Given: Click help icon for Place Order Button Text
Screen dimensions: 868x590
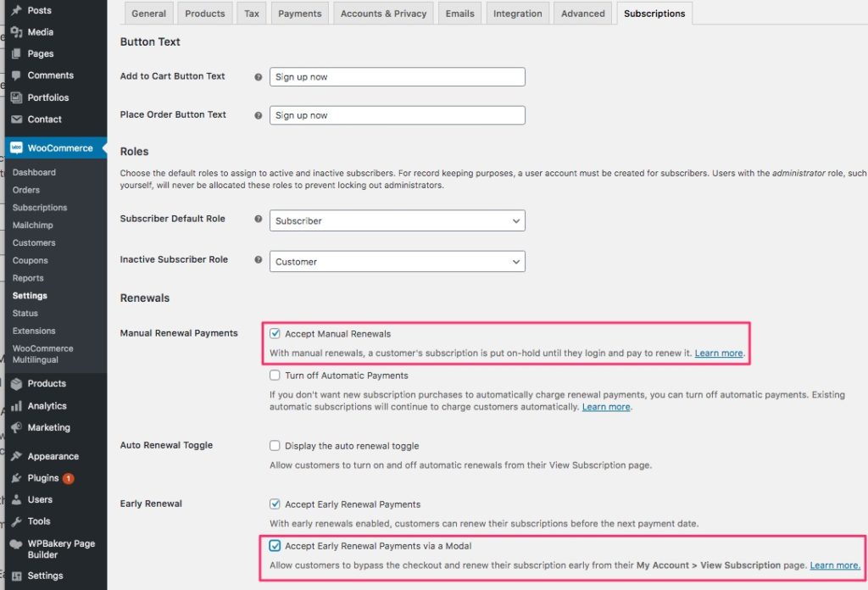Looking at the screenshot, I should pyautogui.click(x=258, y=115).
